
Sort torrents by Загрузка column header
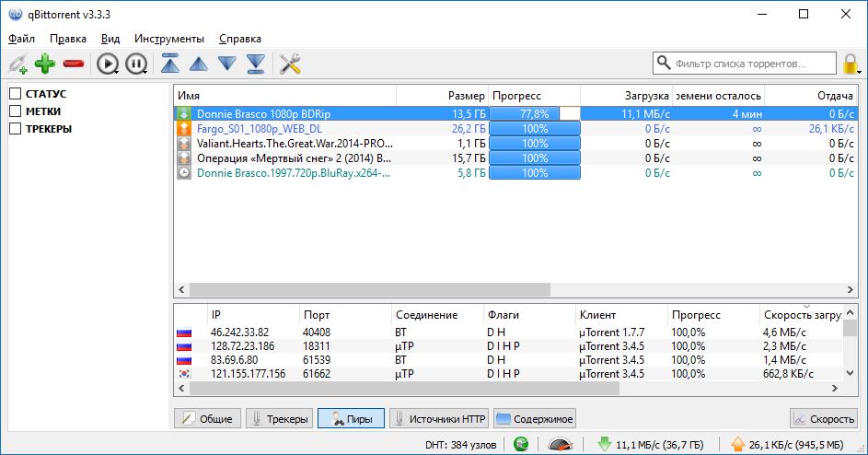pos(627,96)
